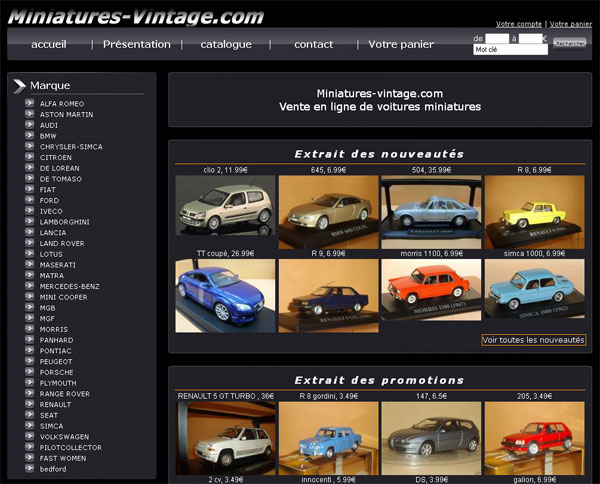Open Votre compte link
The height and width of the screenshot is (484, 600).
pos(520,23)
